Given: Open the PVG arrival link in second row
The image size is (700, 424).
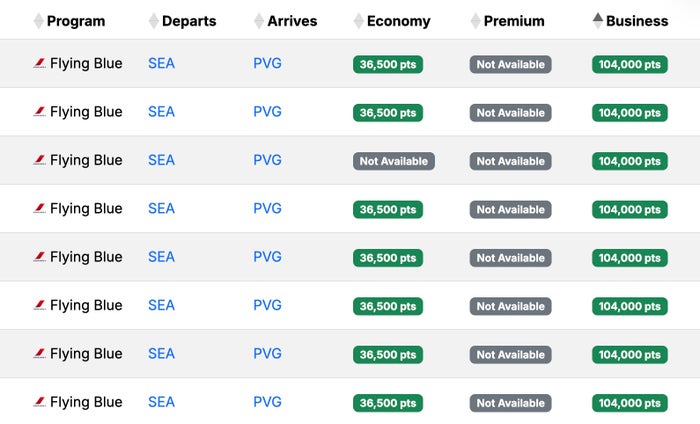Looking at the screenshot, I should [267, 112].
